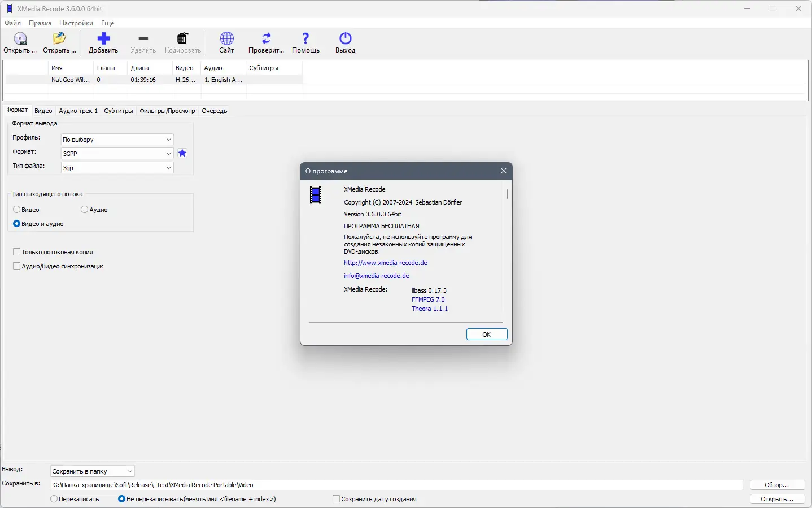Viewport: 812px width, 508px height.
Task: Click the Главы column header
Action: pyautogui.click(x=111, y=68)
